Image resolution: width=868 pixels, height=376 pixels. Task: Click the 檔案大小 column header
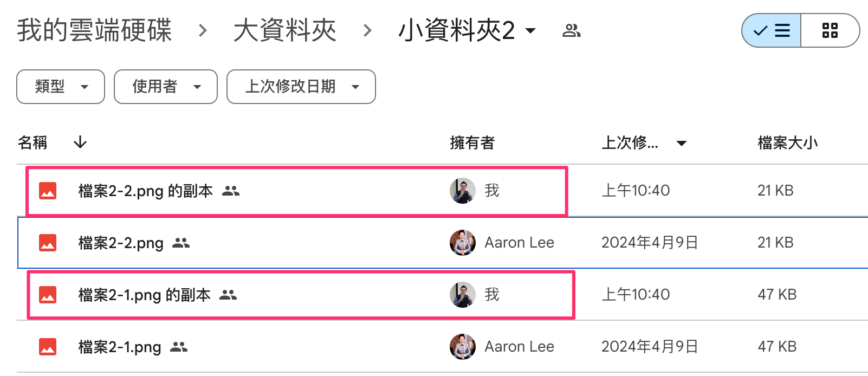pyautogui.click(x=787, y=142)
